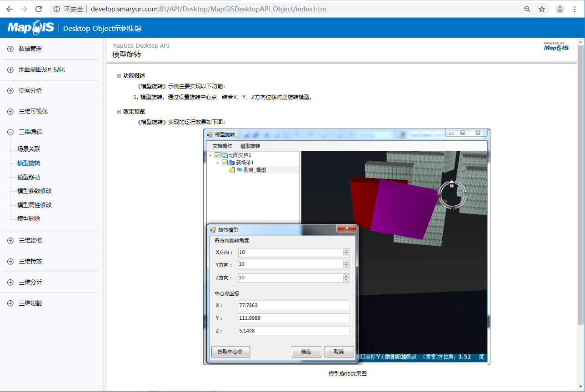Click the 三维分析 category label
The height and width of the screenshot is (392, 585).
(30, 282)
